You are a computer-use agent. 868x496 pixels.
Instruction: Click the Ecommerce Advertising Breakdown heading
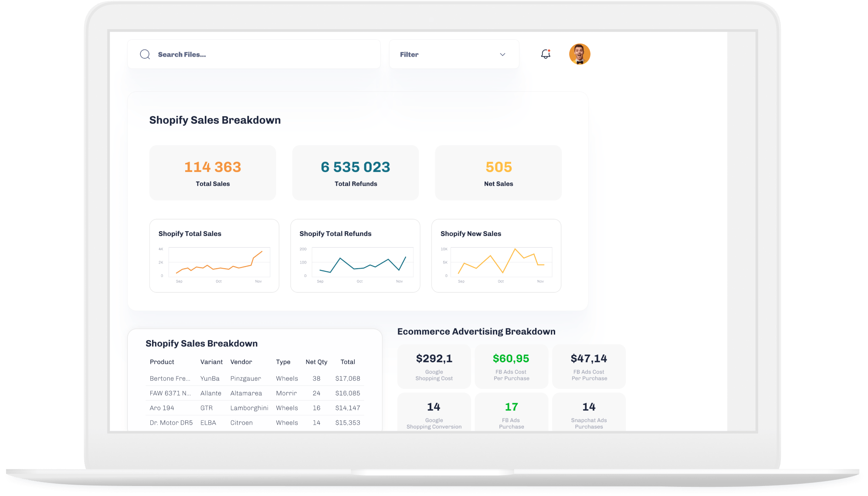pyautogui.click(x=476, y=332)
